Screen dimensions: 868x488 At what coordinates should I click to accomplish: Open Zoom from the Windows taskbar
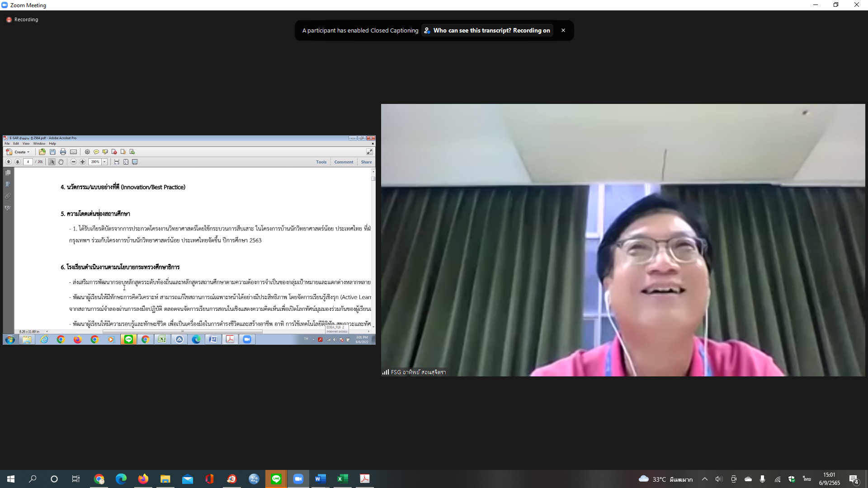(298, 479)
